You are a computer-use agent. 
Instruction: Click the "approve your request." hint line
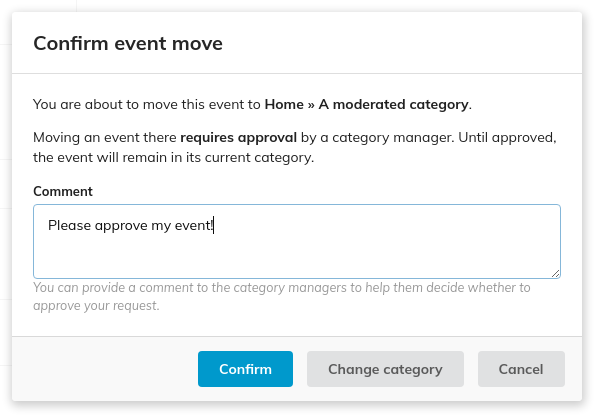tap(96, 305)
